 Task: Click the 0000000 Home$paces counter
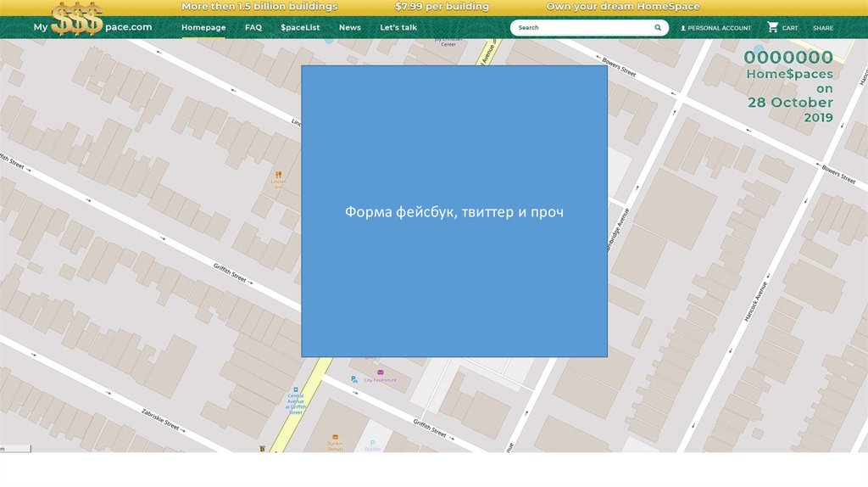[x=788, y=58]
